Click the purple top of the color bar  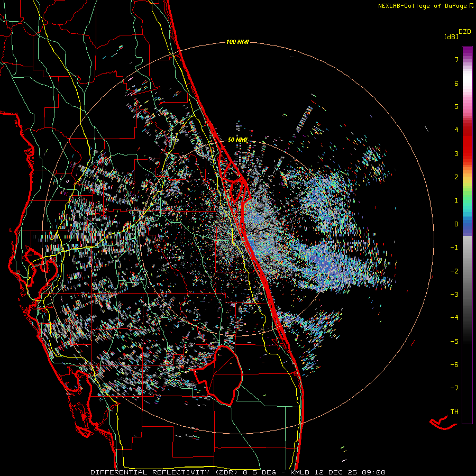(x=467, y=52)
